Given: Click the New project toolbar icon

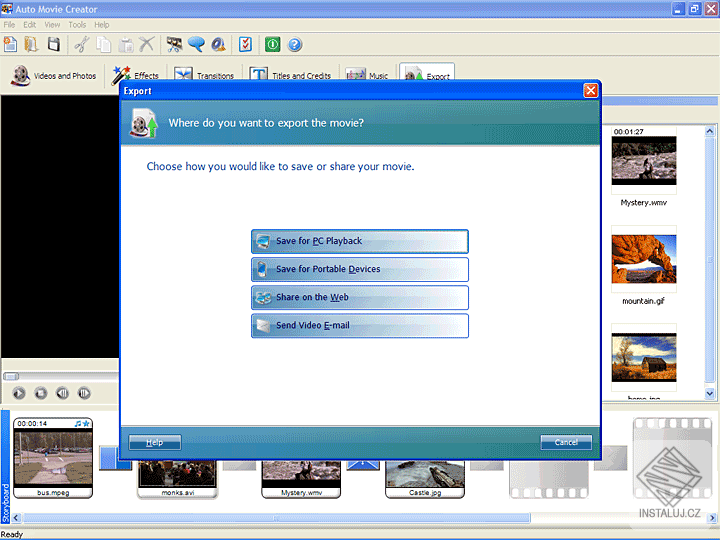Looking at the screenshot, I should (10, 45).
